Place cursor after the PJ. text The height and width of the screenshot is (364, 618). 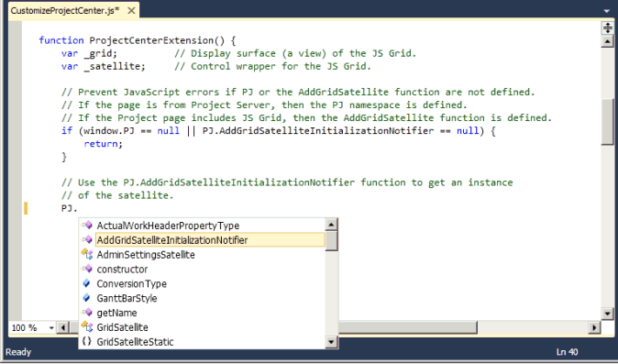[78, 208]
